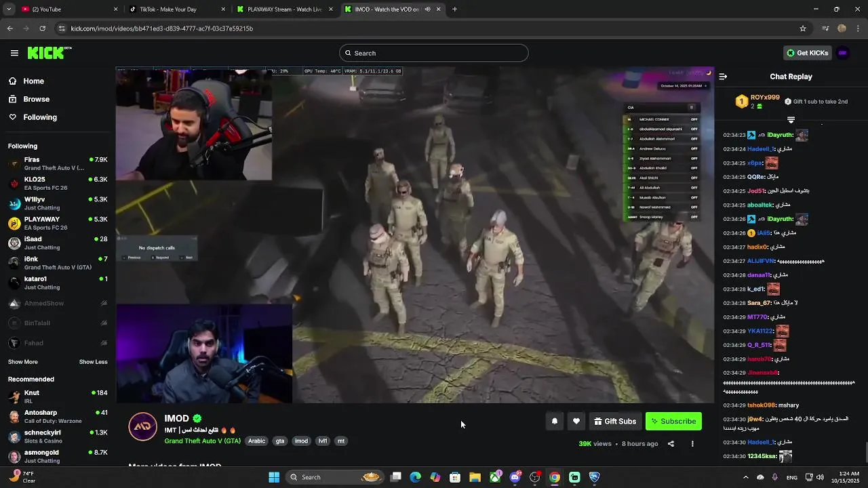Toggle follow heart for IMOD

click(576, 422)
